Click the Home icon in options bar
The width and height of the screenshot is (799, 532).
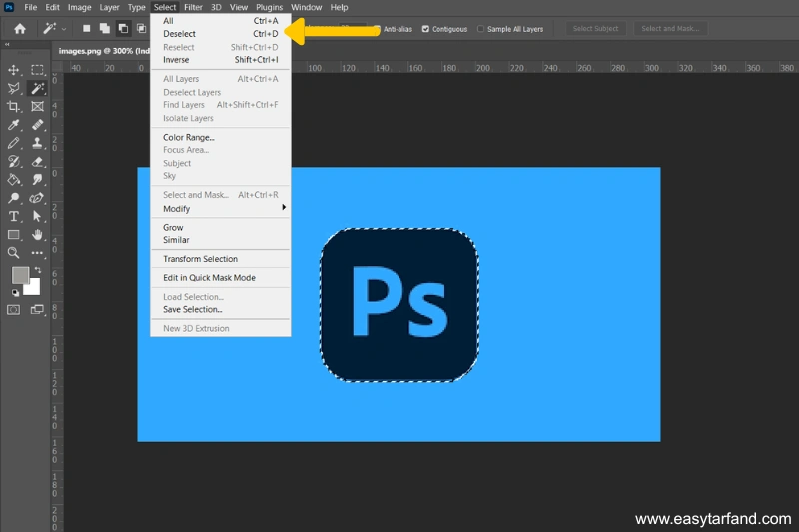(19, 29)
